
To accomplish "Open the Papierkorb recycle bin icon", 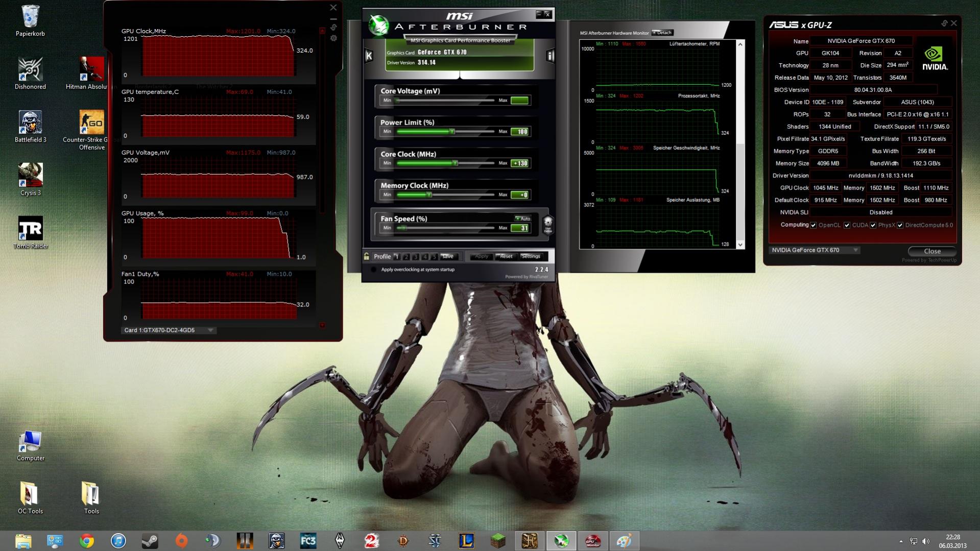I will point(30,21).
